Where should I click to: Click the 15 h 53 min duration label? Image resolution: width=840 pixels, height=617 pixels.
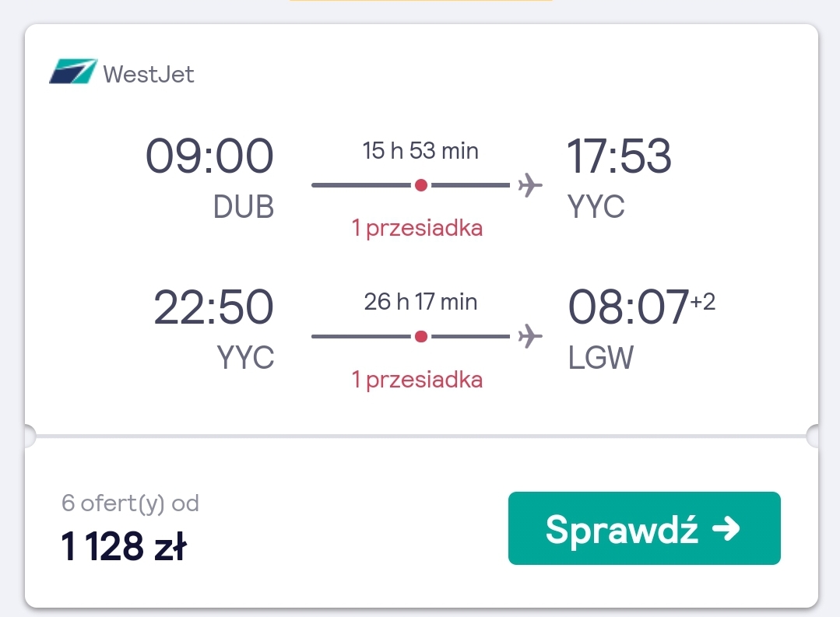[x=420, y=151]
